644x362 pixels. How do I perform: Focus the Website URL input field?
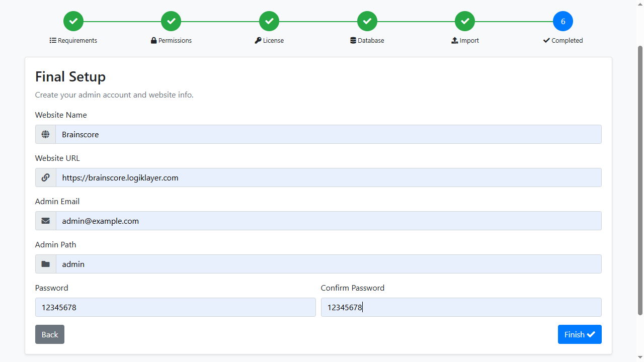click(329, 177)
